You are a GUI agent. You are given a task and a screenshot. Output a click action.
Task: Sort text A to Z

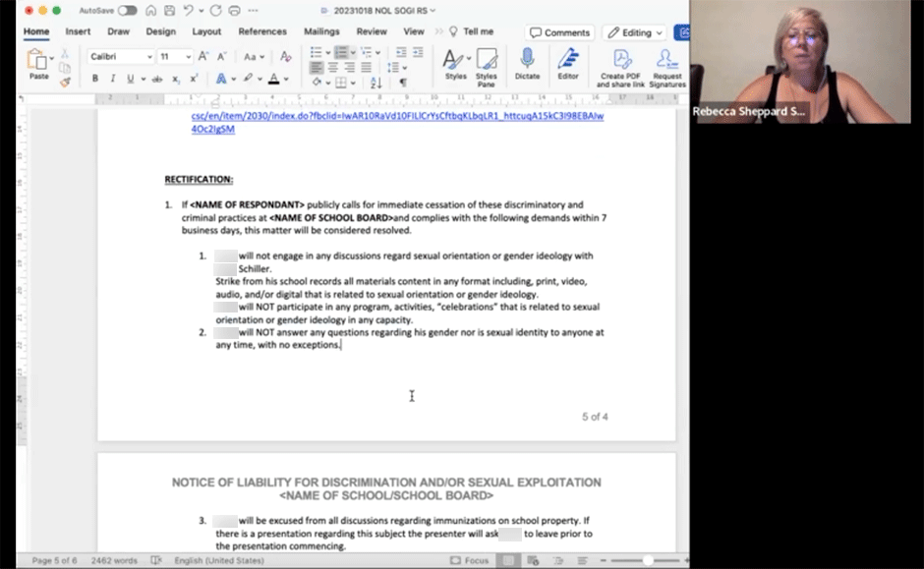tap(375, 83)
